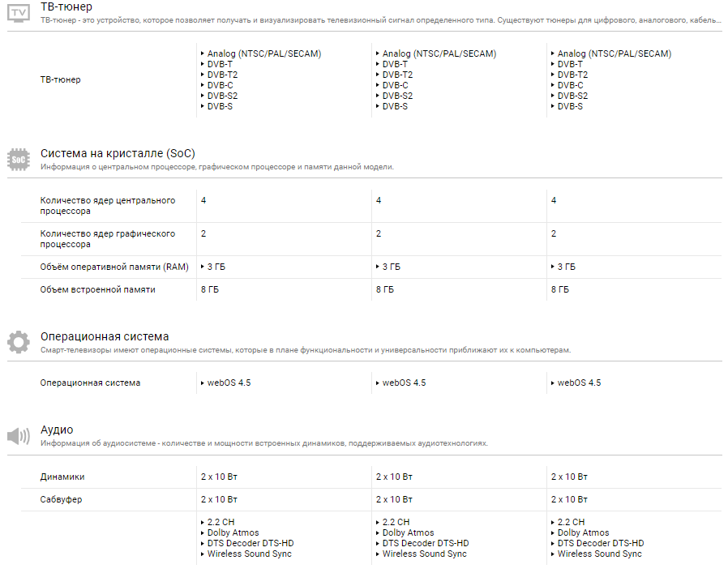Expand DTS Decoder DTS-HD in the third column

tap(600, 544)
